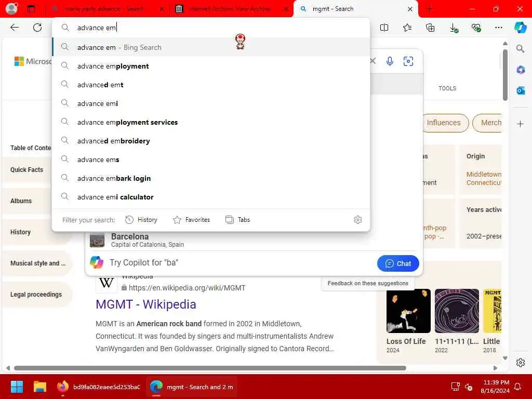
Task: Click the horizontal scrollbar thumb
Action: pos(210,368)
